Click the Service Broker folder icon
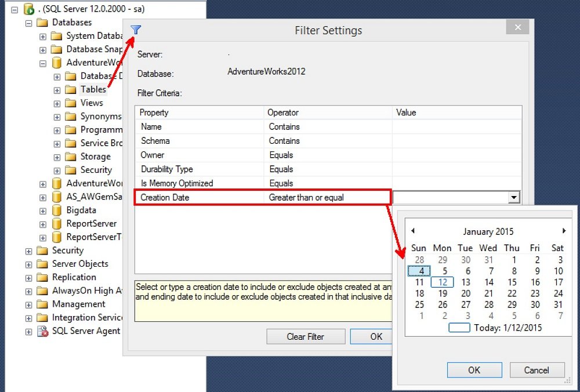The height and width of the screenshot is (392, 580). [x=70, y=143]
